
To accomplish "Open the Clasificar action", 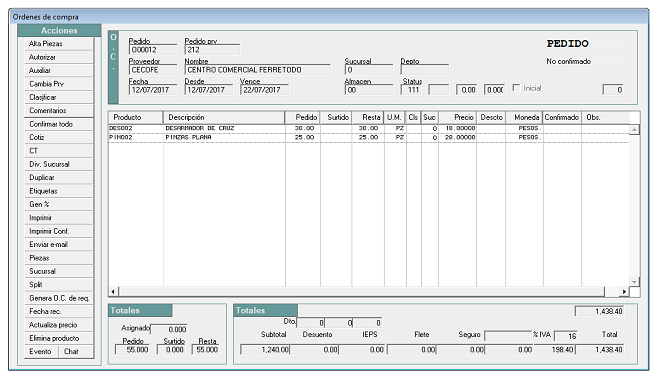I will tap(59, 97).
